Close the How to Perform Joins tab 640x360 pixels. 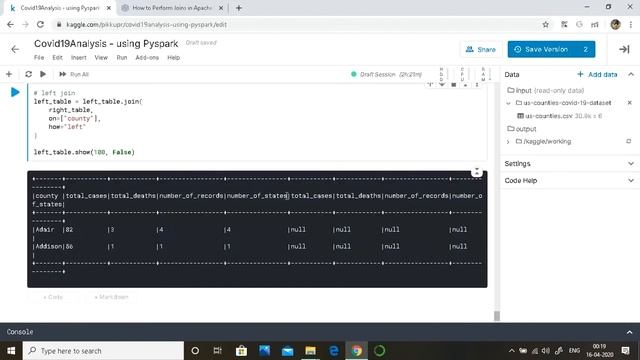coord(221,8)
